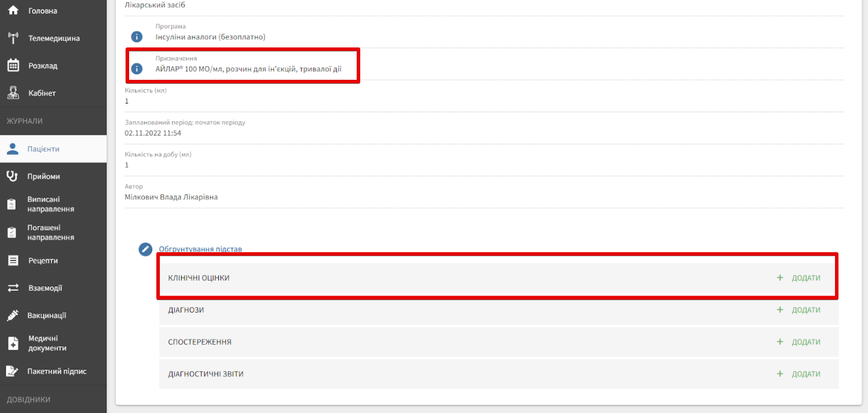Image resolution: width=868 pixels, height=413 pixels.
Task: Click the info icon next to Програма
Action: (136, 37)
